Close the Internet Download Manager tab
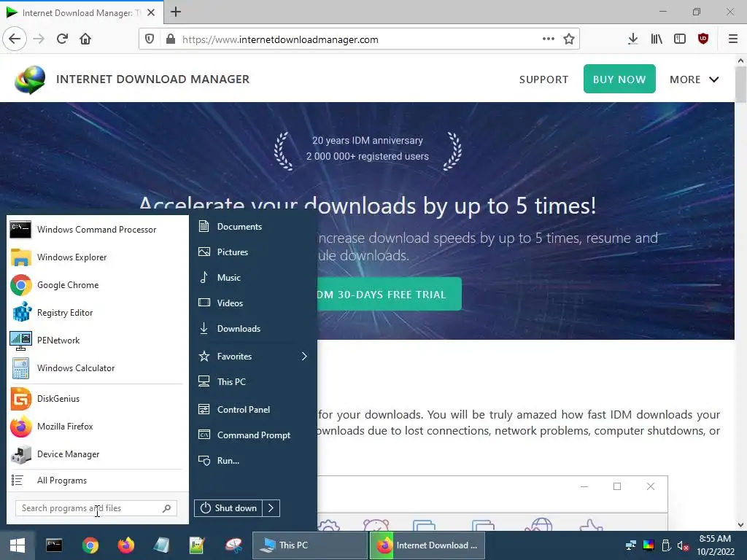The height and width of the screenshot is (560, 747). (x=151, y=12)
